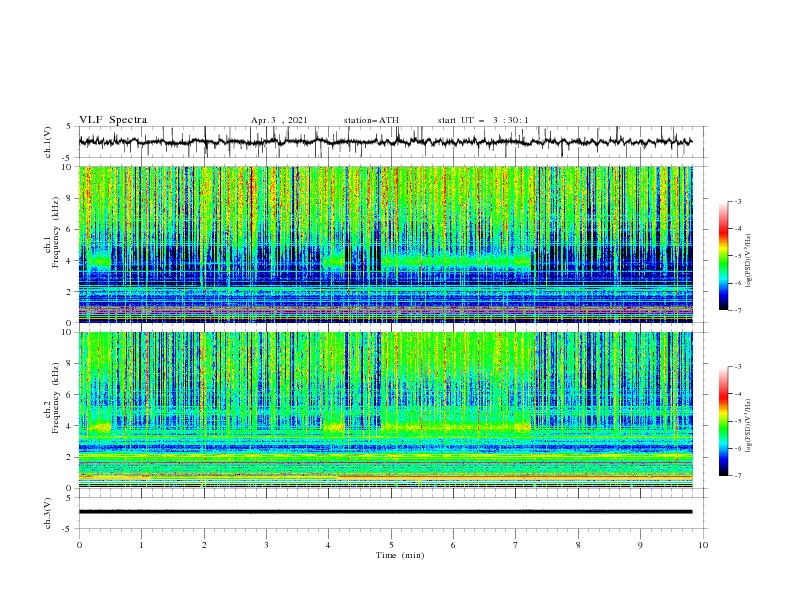Click the time axis tick label "3"
Image resolution: width=792 pixels, height=612 pixels.
click(266, 545)
